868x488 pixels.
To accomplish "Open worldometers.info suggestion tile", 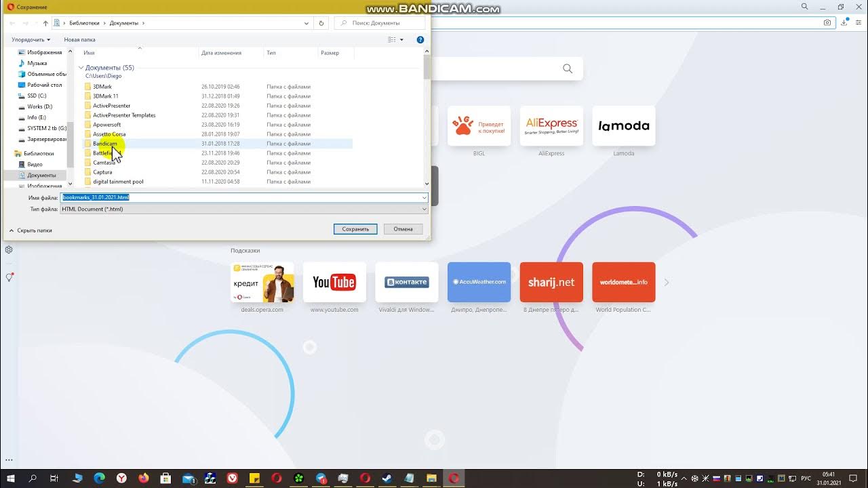I will tap(624, 282).
